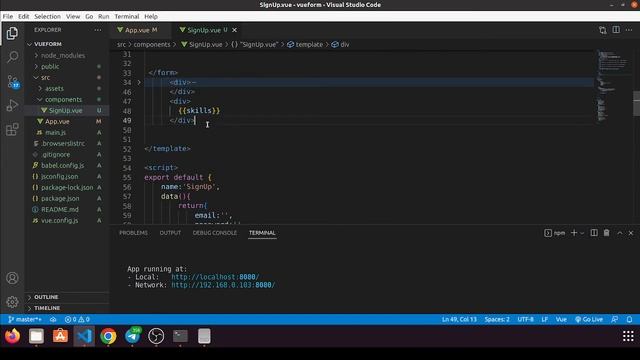Open the Terminal menu
The image size is (640, 360).
click(127, 16)
